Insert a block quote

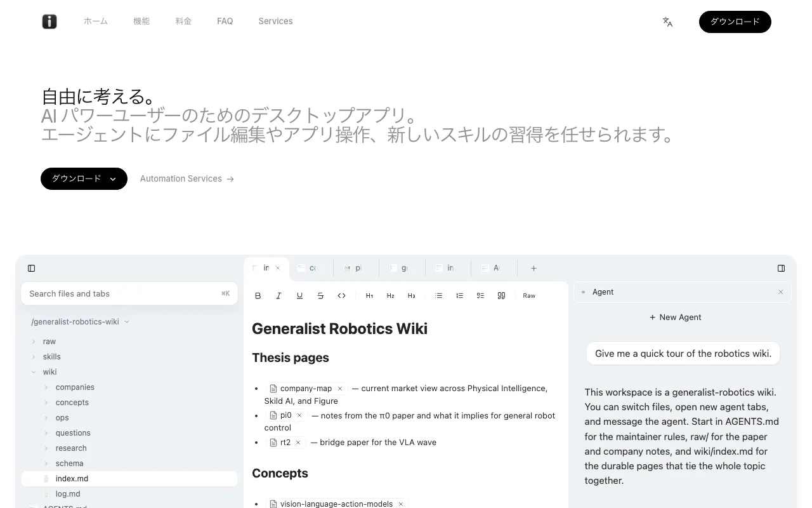tap(501, 295)
